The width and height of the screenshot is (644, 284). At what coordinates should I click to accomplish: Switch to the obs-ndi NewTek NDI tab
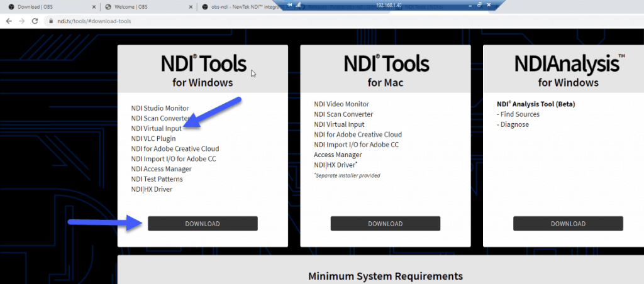[x=242, y=7]
